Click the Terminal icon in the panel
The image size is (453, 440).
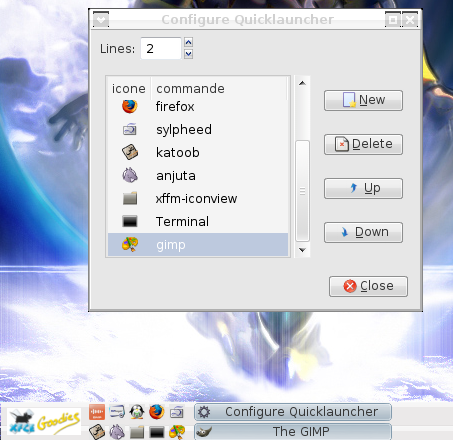click(157, 432)
